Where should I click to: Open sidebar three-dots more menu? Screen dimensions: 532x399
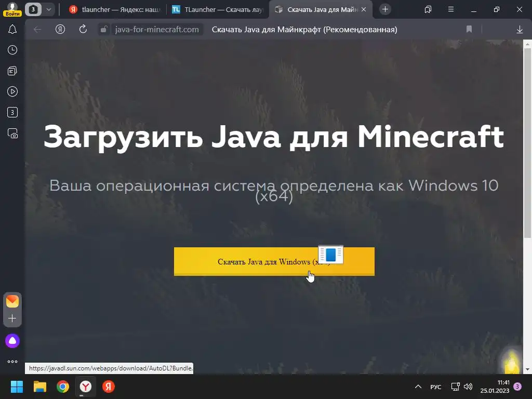click(12, 362)
